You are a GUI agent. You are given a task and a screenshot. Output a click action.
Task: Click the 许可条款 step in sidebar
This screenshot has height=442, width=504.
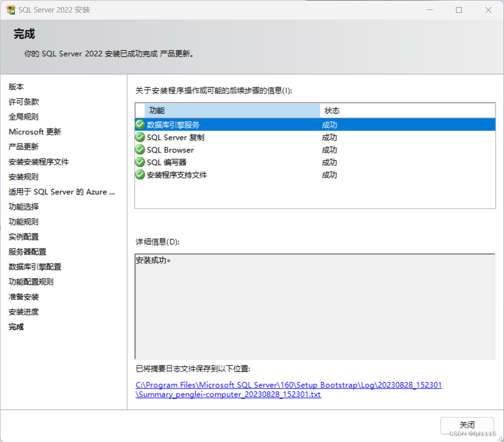click(x=24, y=102)
